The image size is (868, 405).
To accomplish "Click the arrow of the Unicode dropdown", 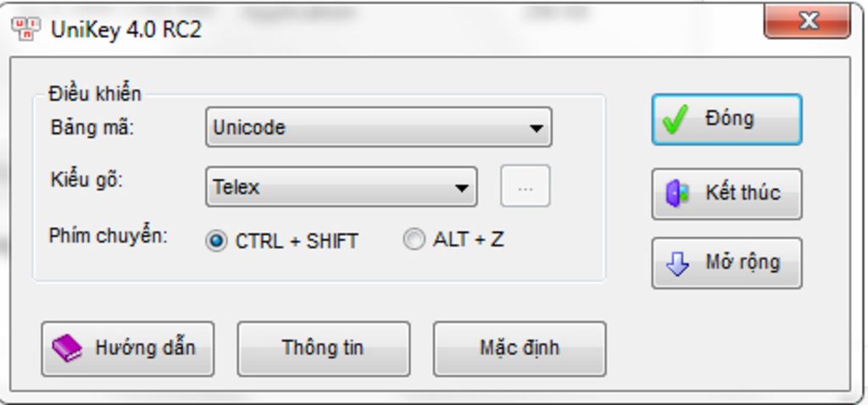I will pyautogui.click(x=536, y=129).
